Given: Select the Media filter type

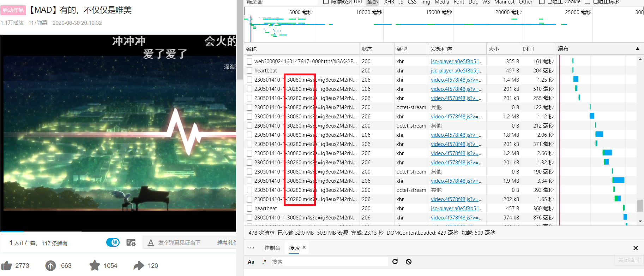Looking at the screenshot, I should click(442, 2).
